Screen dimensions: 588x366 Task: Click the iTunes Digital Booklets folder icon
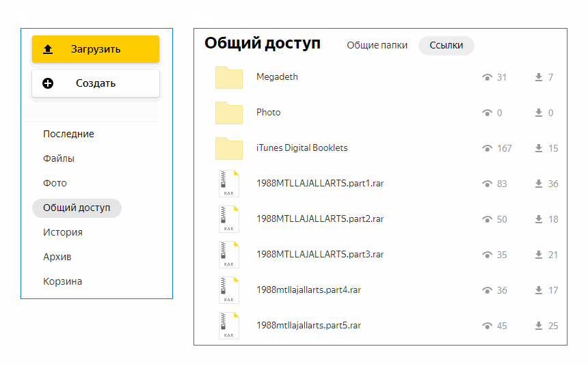[229, 149]
